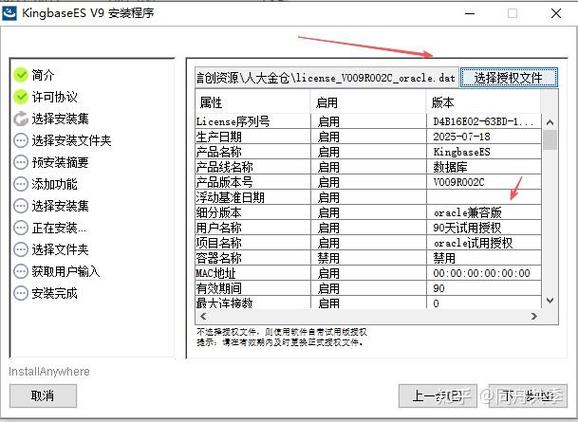Click the green check icon beside 许可协议

point(21,97)
